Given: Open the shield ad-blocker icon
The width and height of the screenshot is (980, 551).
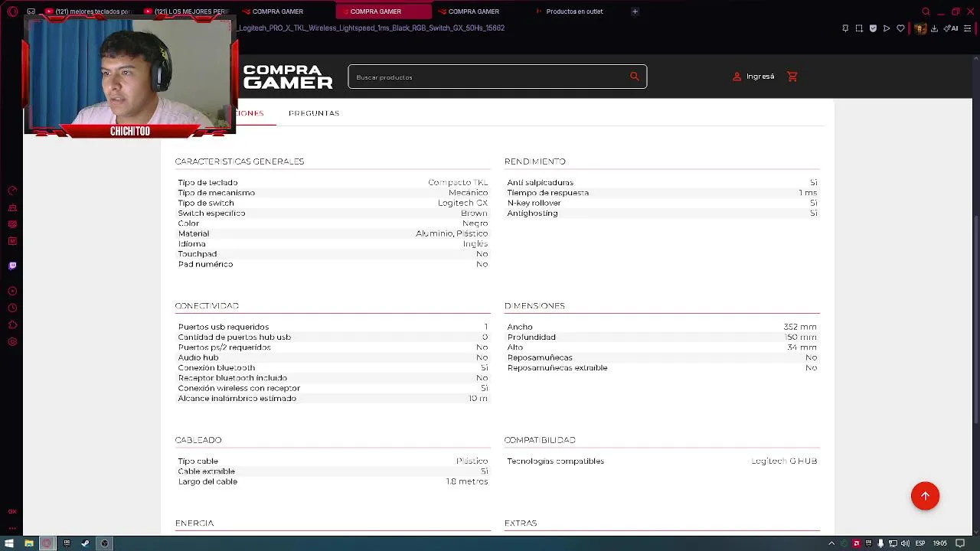Looking at the screenshot, I should [873, 28].
